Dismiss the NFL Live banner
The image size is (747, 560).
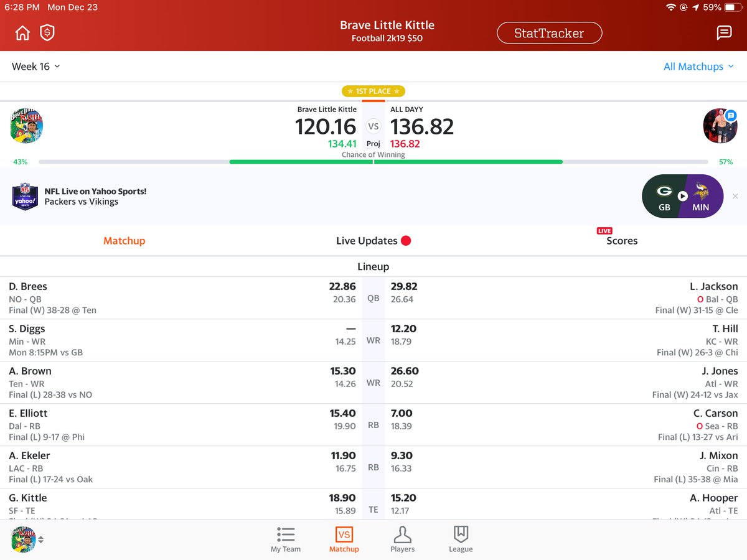[735, 196]
